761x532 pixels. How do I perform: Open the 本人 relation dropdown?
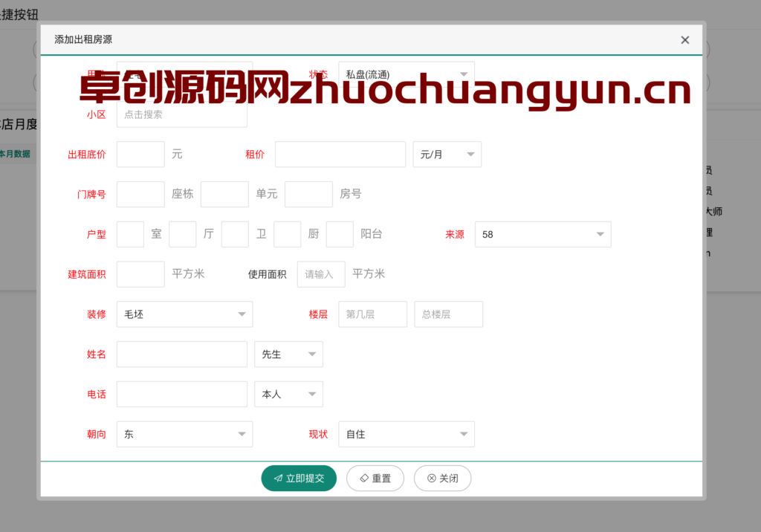(289, 394)
